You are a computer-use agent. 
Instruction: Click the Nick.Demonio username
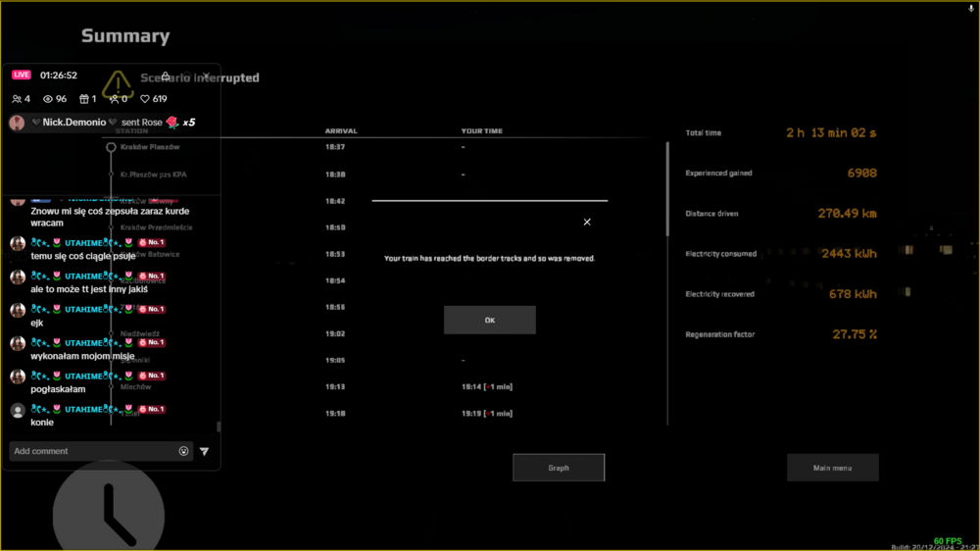73,122
